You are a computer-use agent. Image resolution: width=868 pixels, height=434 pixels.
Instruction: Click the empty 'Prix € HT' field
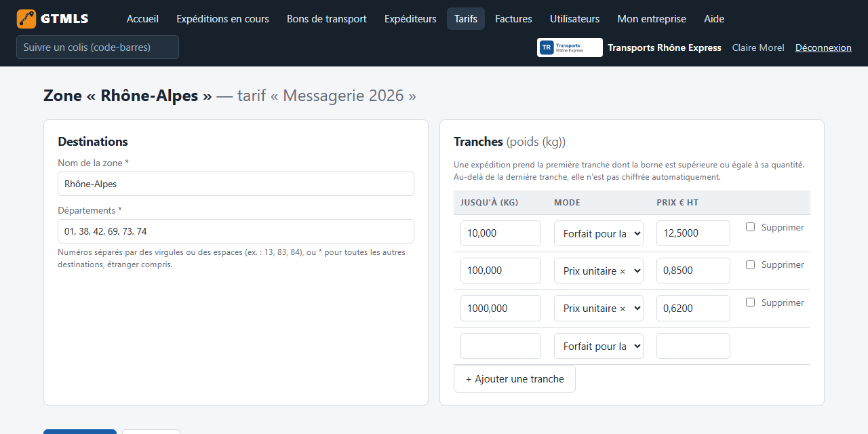point(693,346)
